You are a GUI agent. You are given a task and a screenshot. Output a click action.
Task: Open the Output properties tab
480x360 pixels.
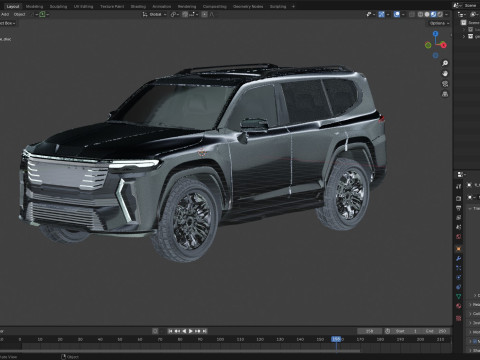tap(459, 208)
